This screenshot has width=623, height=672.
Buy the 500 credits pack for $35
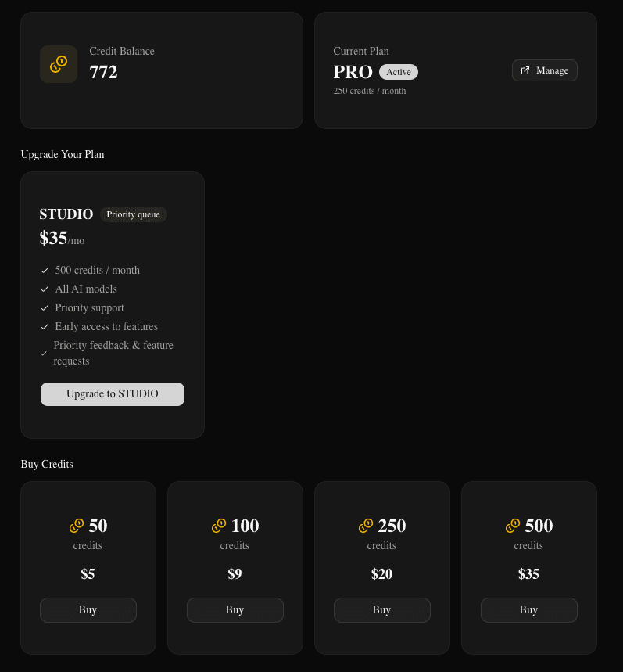(528, 609)
